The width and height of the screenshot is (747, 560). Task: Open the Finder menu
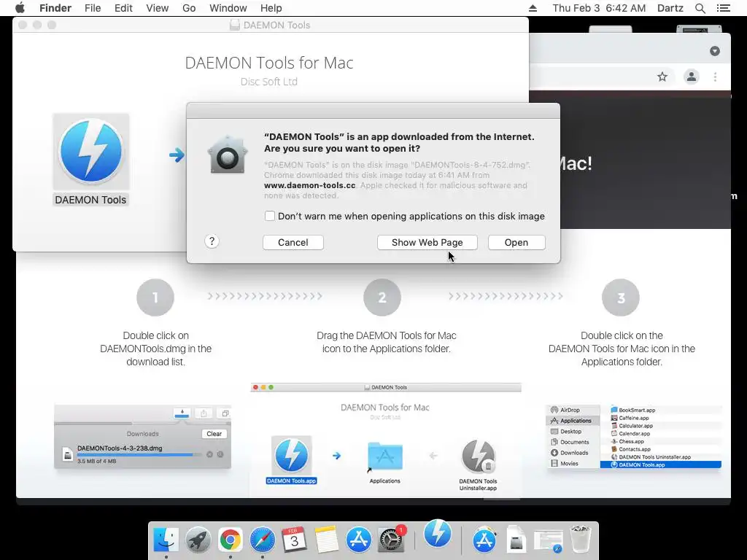[55, 8]
